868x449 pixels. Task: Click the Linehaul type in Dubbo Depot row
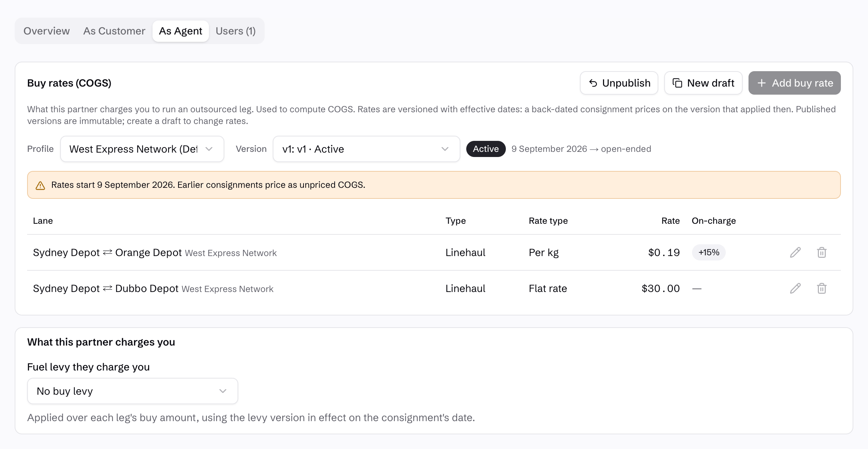(465, 288)
